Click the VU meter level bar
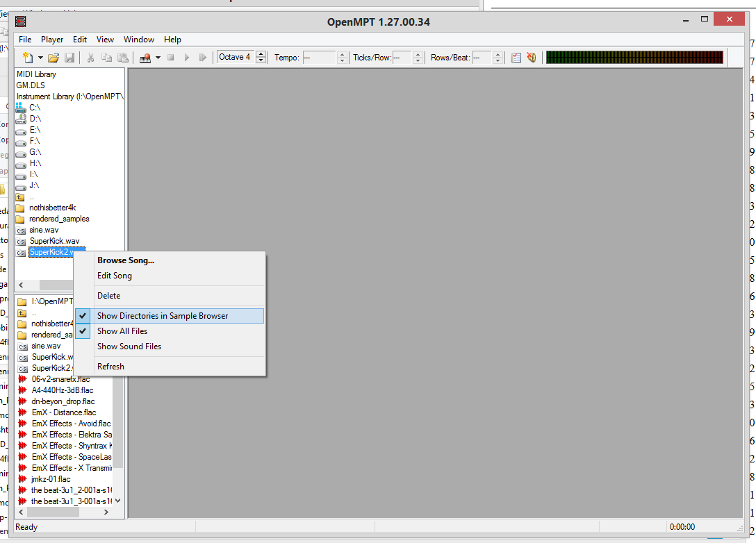The height and width of the screenshot is (543, 756). [634, 58]
